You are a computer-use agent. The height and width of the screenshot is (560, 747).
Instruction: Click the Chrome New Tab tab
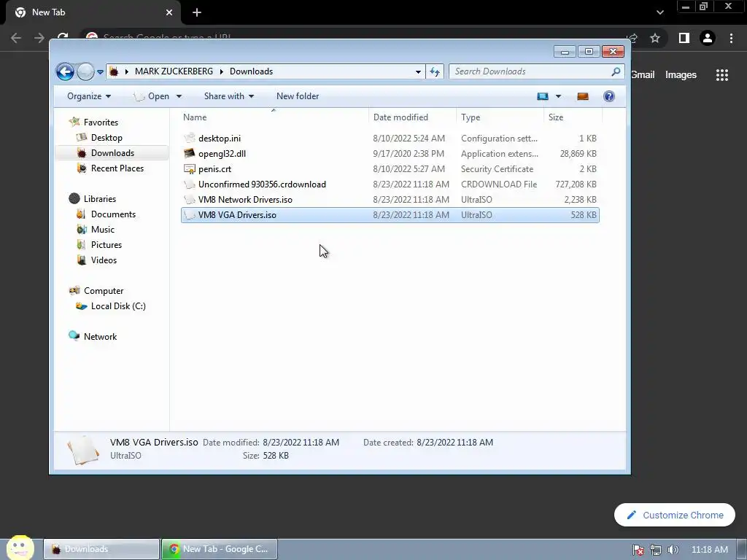coord(93,12)
